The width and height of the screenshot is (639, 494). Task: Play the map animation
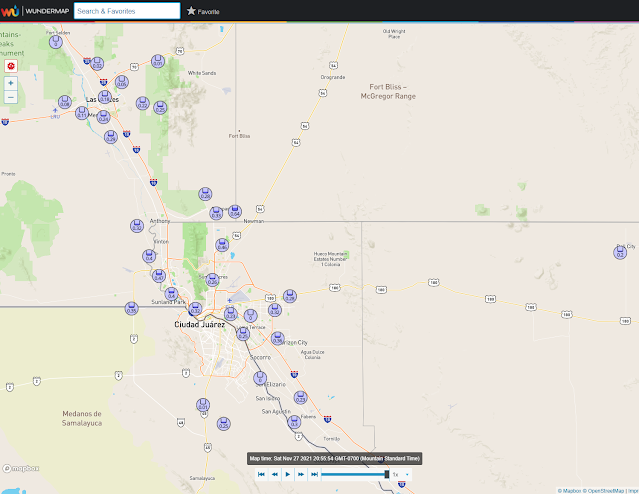(x=288, y=474)
